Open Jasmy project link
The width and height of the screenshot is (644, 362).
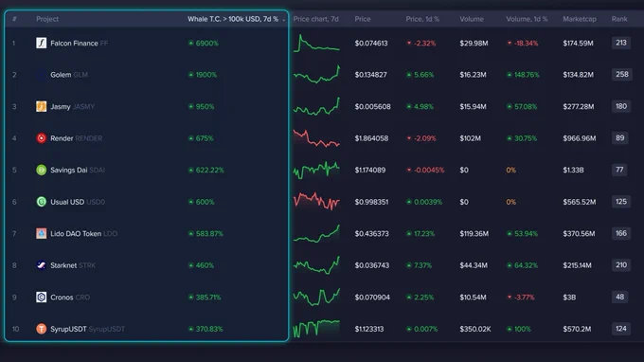tap(72, 106)
